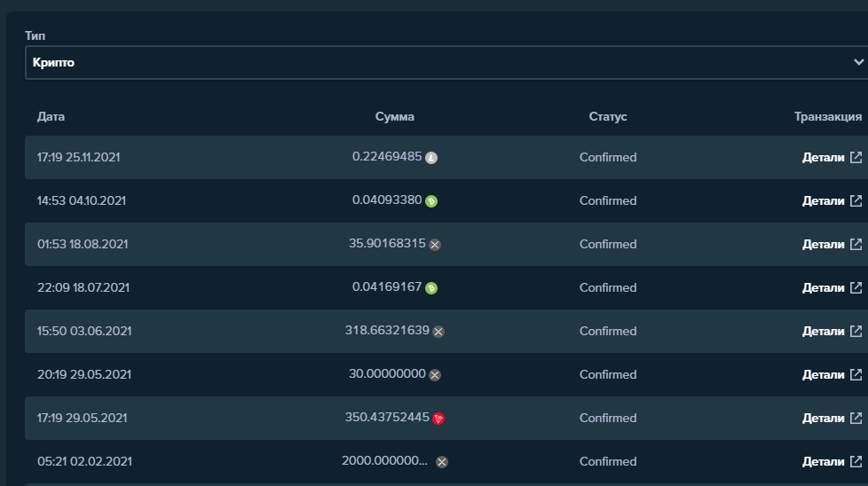The image size is (868, 486).
Task: Open Детали for the 04.10.2021 transaction
Action: 824,200
